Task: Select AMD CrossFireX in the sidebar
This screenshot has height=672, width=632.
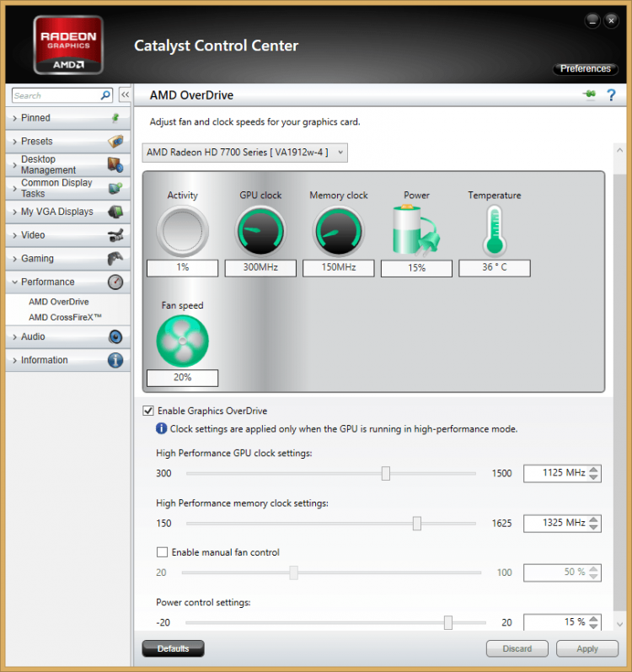Action: point(65,317)
